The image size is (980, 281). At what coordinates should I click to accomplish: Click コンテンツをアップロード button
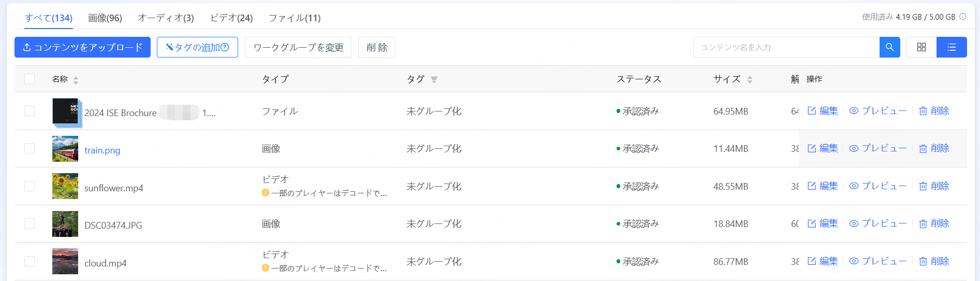tap(82, 47)
